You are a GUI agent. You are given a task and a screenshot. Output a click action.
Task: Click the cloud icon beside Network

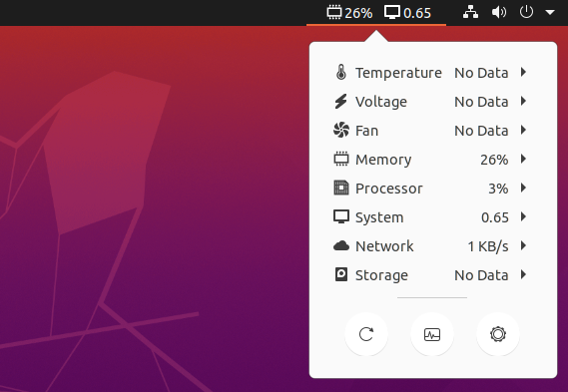tap(340, 246)
